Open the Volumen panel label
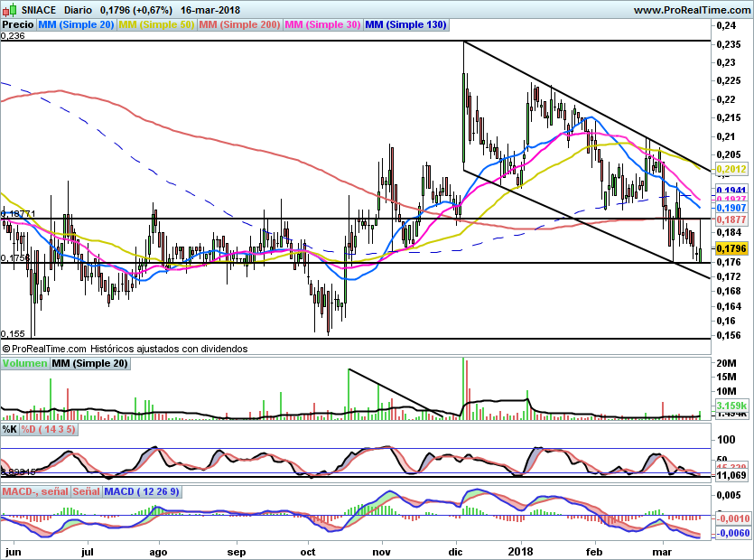 25,363
